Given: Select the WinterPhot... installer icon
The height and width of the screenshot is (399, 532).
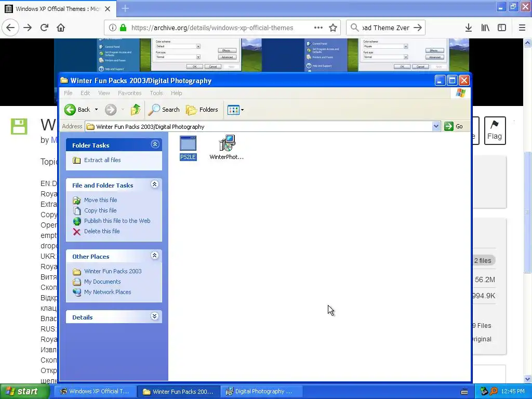Looking at the screenshot, I should (227, 148).
